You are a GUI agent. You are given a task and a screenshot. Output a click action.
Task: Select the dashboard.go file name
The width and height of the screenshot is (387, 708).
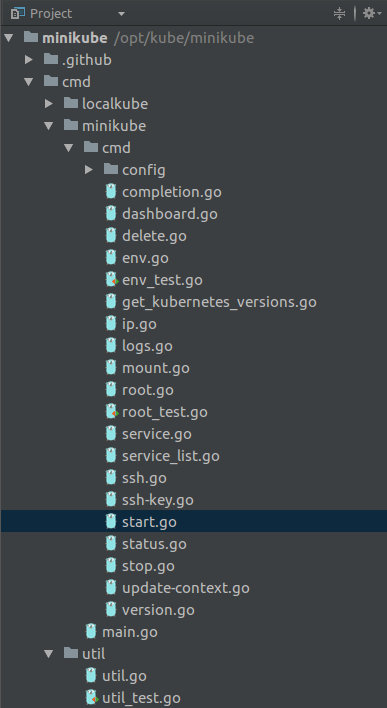tap(170, 214)
